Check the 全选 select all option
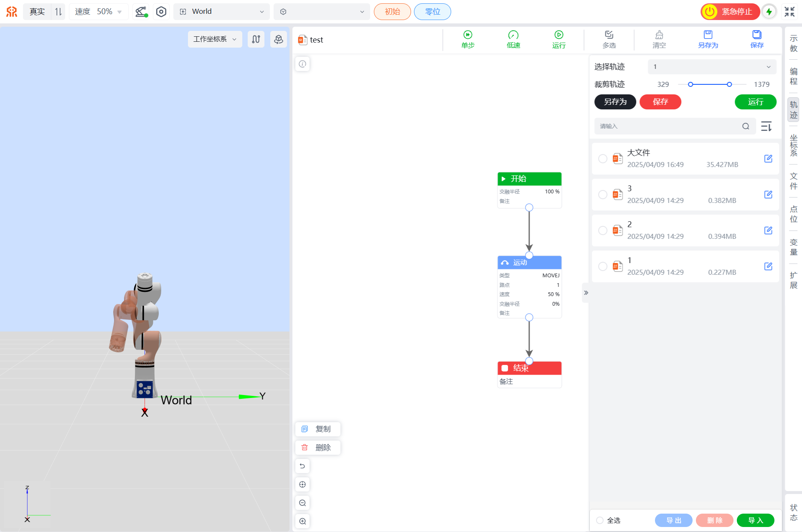This screenshot has height=532, width=802. [x=600, y=520]
